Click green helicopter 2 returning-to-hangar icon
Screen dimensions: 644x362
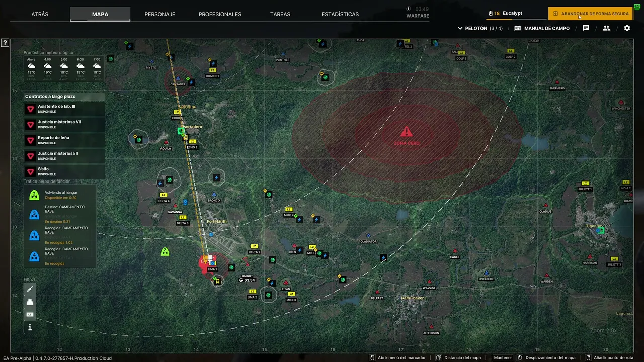tap(34, 195)
